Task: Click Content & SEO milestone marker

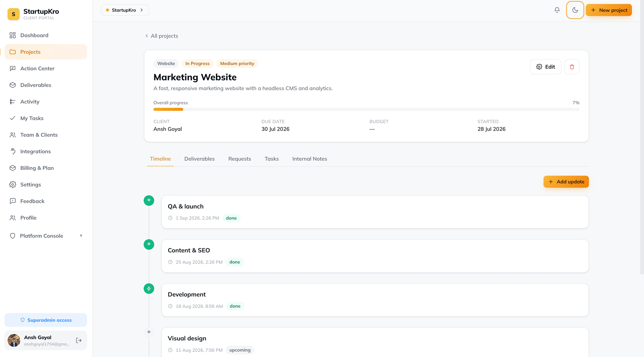Action: [x=149, y=244]
